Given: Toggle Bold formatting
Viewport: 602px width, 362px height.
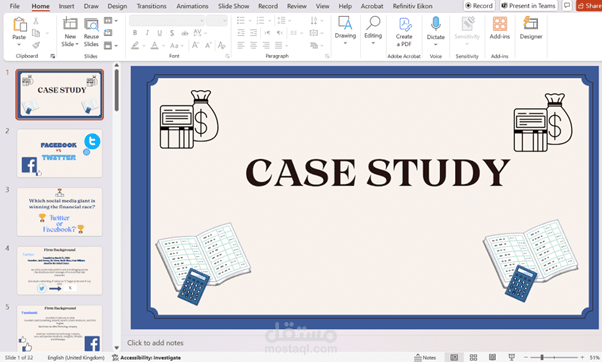Looking at the screenshot, I should 135,33.
